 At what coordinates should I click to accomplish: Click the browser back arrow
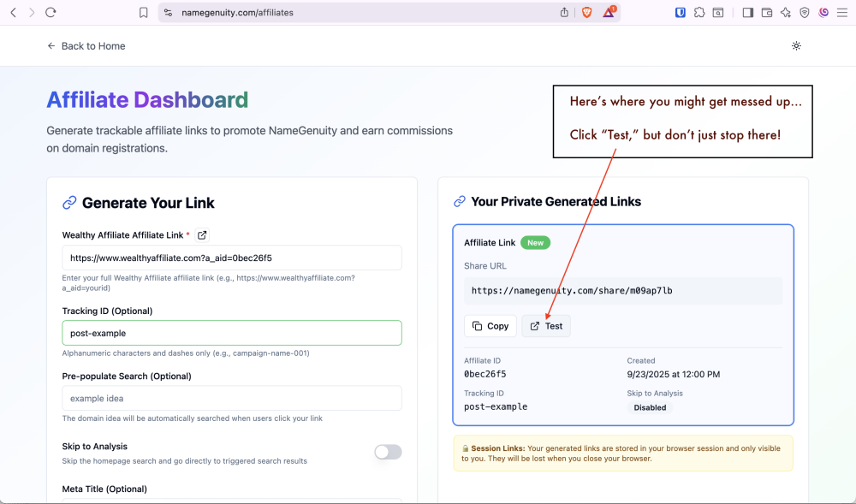(x=13, y=13)
